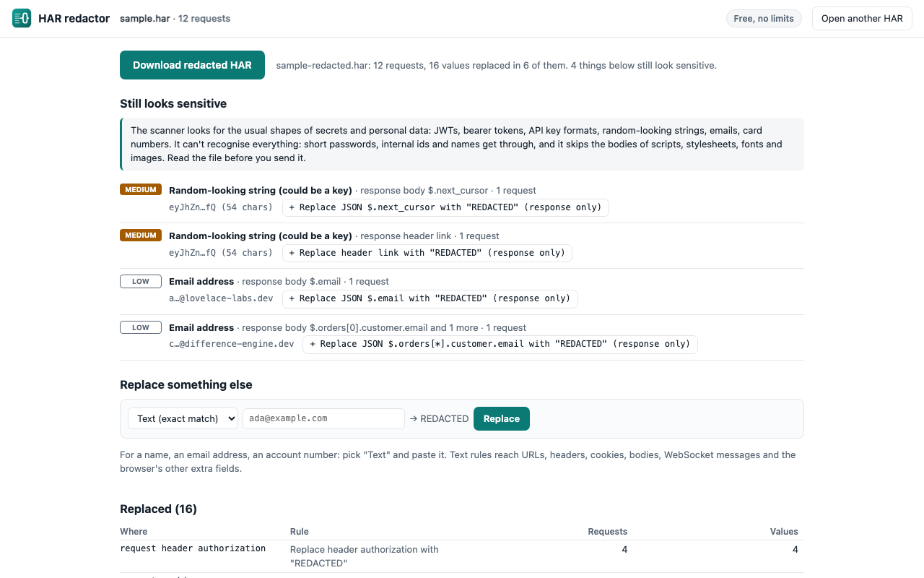The image size is (924, 578).
Task: Add rule replacing $.orders[*].customer.email
Action: [x=500, y=344]
